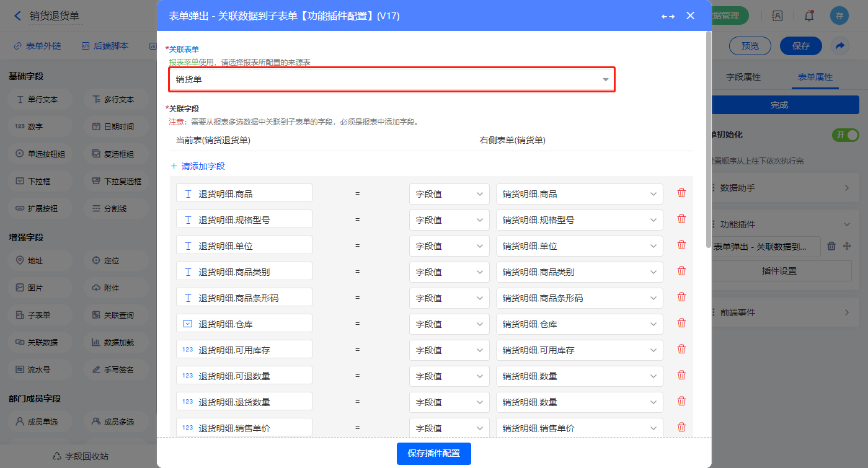Toggle dialog width with the expand arrows icon
868x468 pixels.
point(668,16)
